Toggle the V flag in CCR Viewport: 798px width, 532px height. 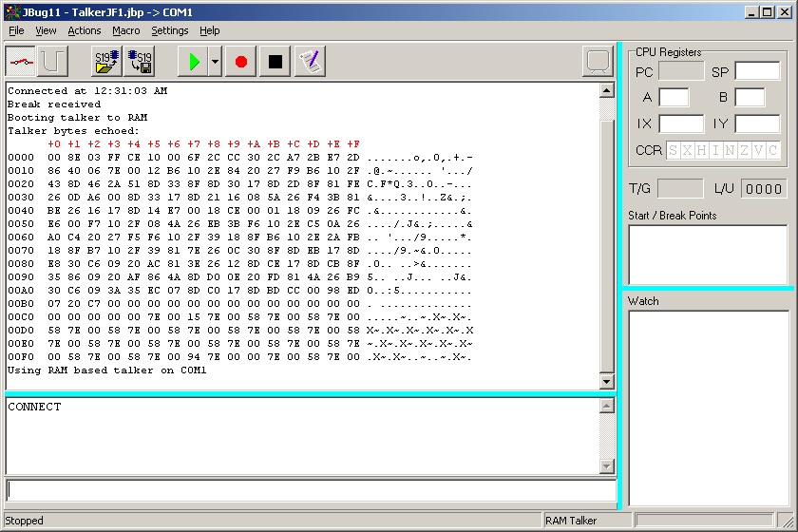point(758,150)
